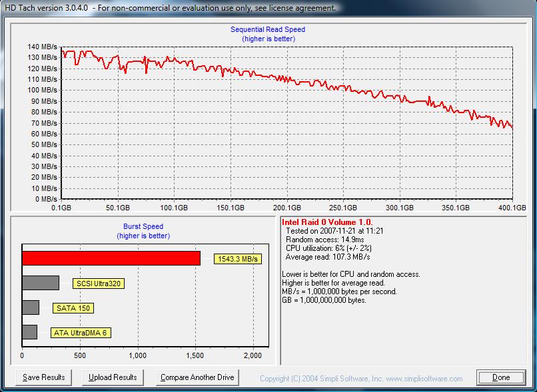The image size is (537, 392).
Task: Select the gray SATA 150 bar
Action: [31, 307]
